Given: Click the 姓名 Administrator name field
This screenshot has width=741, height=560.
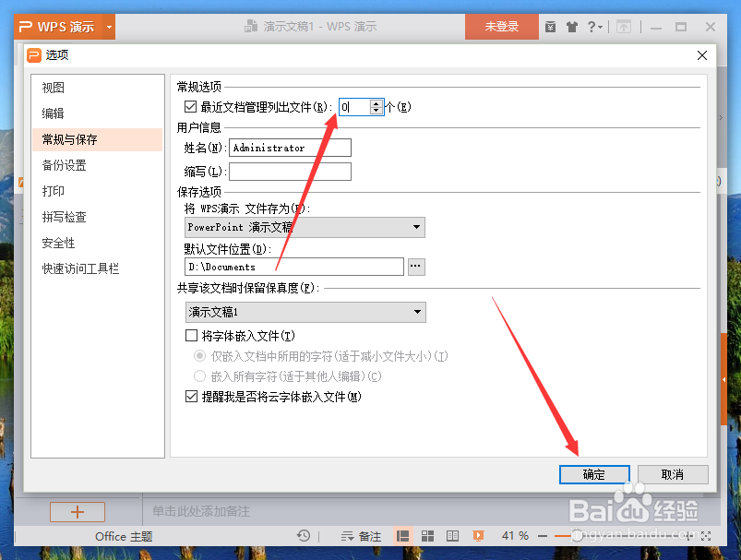Looking at the screenshot, I should (x=290, y=148).
